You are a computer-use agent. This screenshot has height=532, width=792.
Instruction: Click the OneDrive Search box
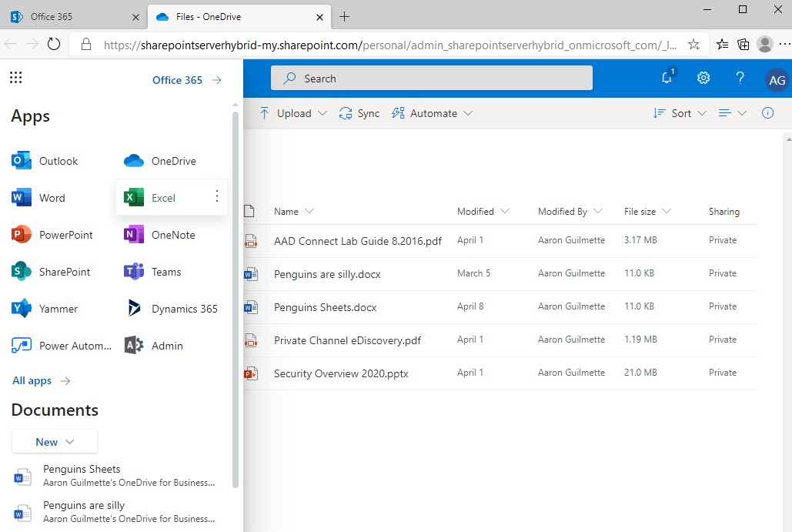pos(431,78)
